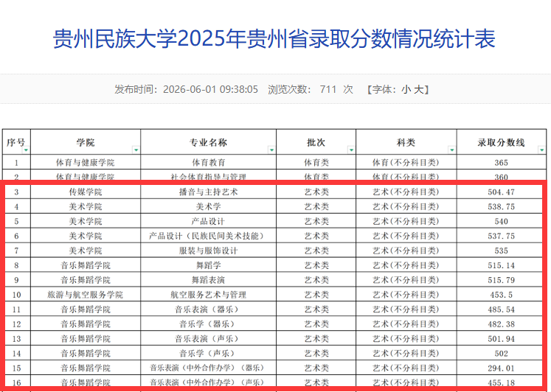Switch font size to 小
Image resolution: width=551 pixels, height=392 pixels.
click(406, 89)
